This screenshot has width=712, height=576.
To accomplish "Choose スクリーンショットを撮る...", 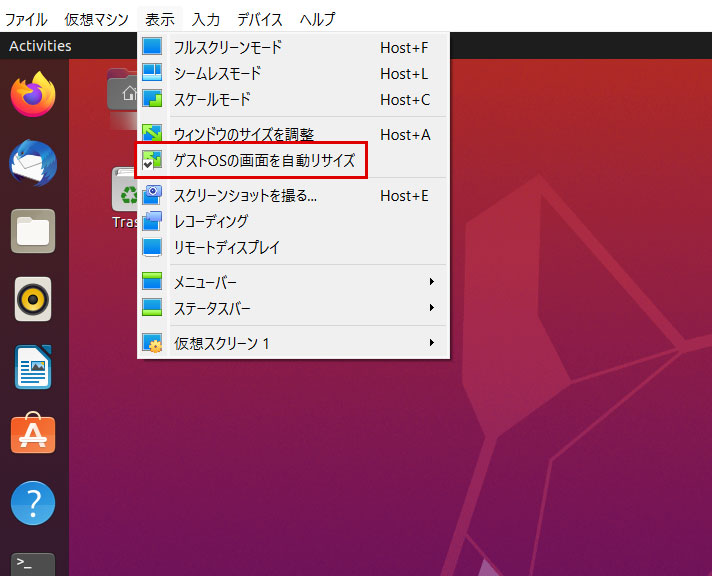I will [293, 195].
